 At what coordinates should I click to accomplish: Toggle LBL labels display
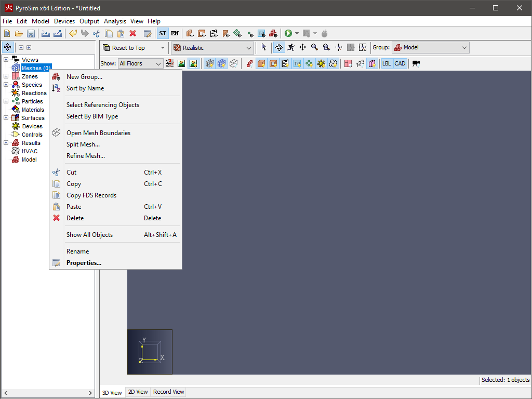tap(387, 63)
